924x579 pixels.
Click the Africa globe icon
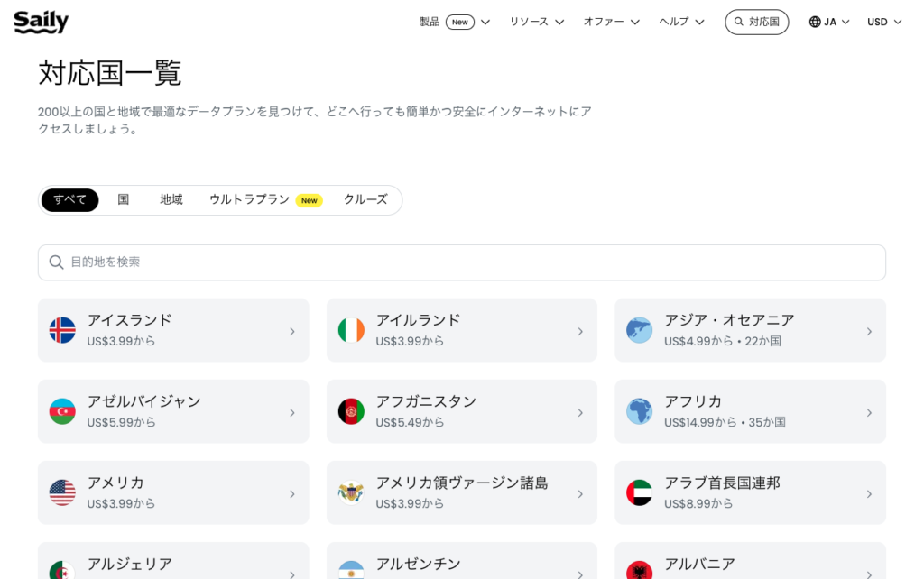640,412
